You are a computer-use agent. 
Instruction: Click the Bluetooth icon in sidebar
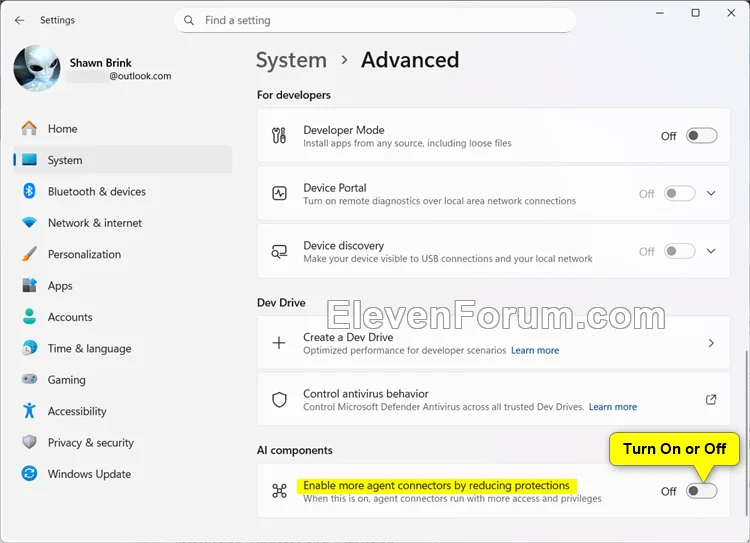point(29,191)
